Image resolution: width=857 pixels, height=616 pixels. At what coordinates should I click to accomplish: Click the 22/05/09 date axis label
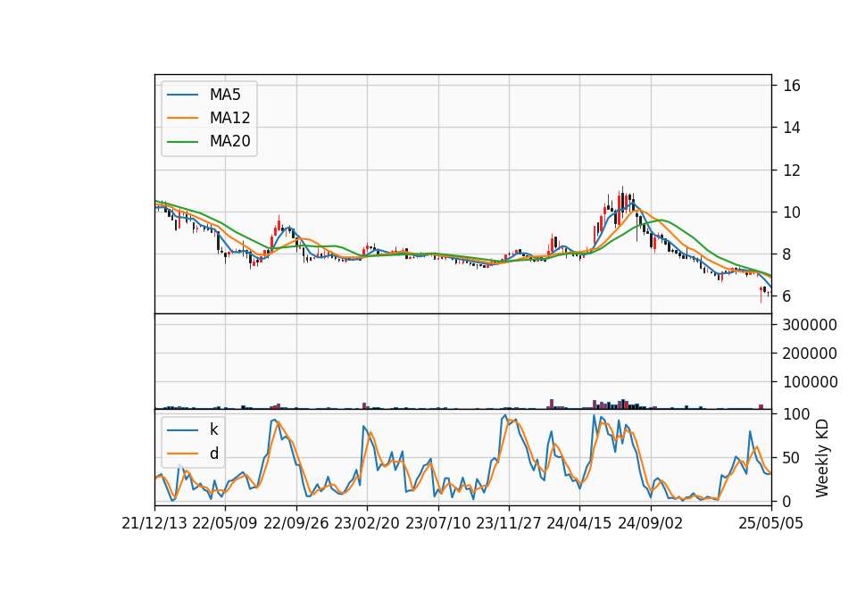click(x=225, y=523)
